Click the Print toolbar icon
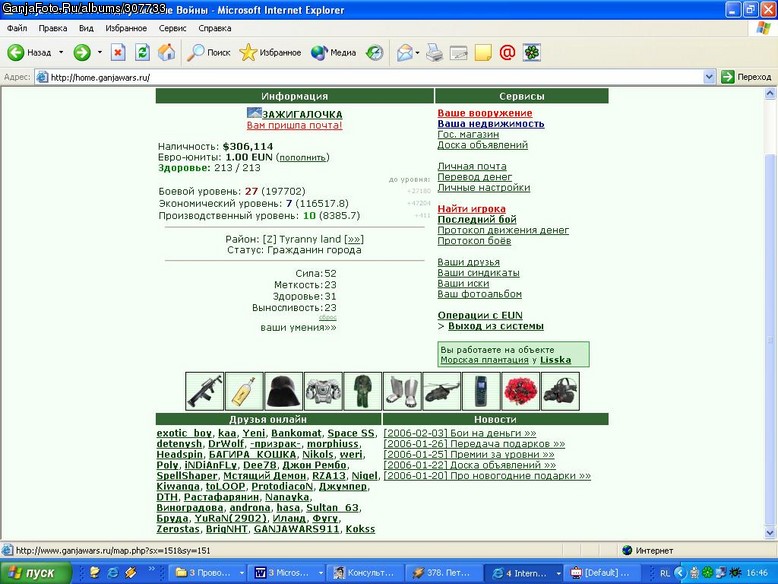The image size is (778, 584). [x=434, y=52]
